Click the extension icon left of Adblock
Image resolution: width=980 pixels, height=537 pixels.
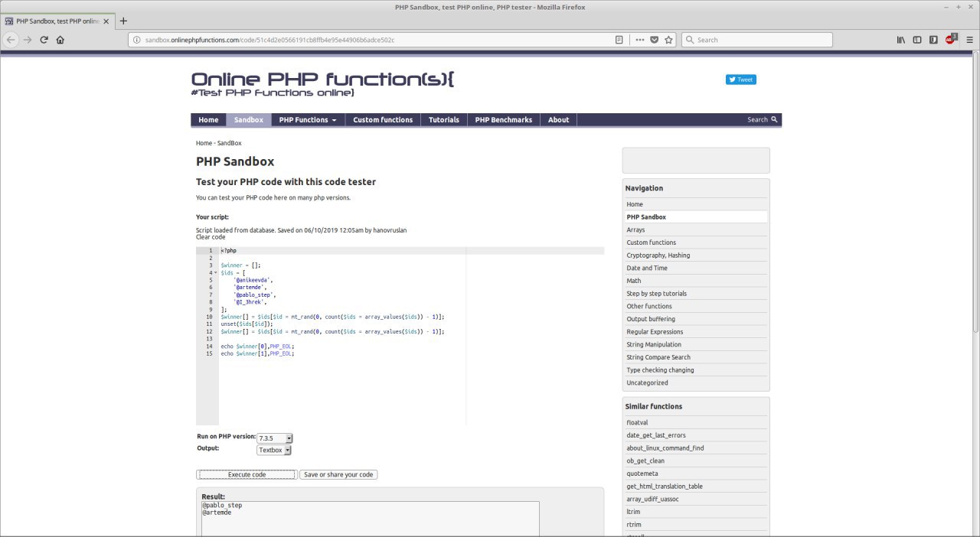click(x=933, y=40)
